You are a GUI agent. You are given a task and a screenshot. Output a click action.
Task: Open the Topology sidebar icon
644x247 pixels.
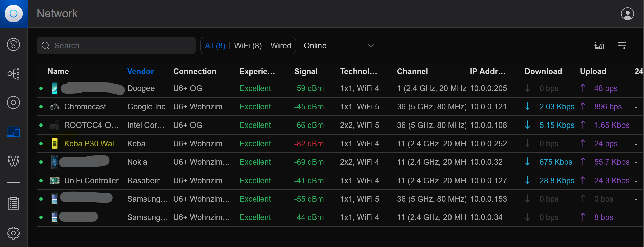point(13,73)
